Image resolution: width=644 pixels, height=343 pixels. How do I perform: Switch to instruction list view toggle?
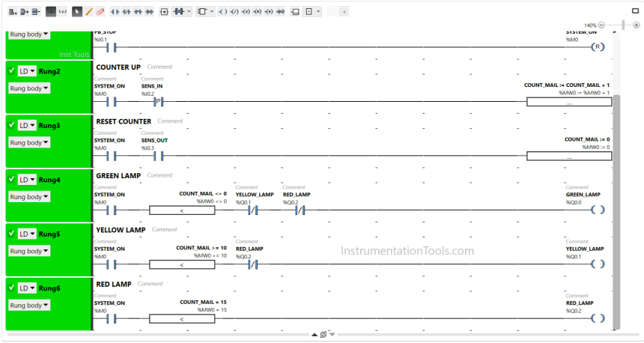pos(62,12)
